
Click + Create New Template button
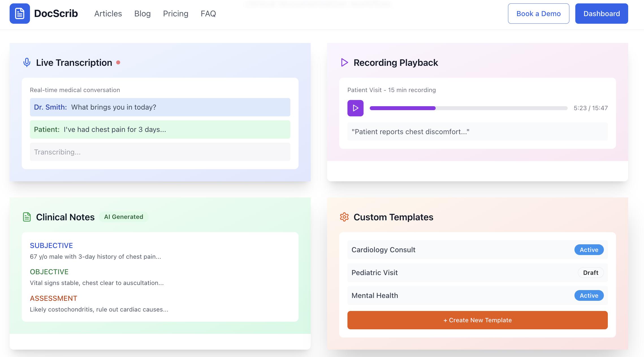coord(477,320)
